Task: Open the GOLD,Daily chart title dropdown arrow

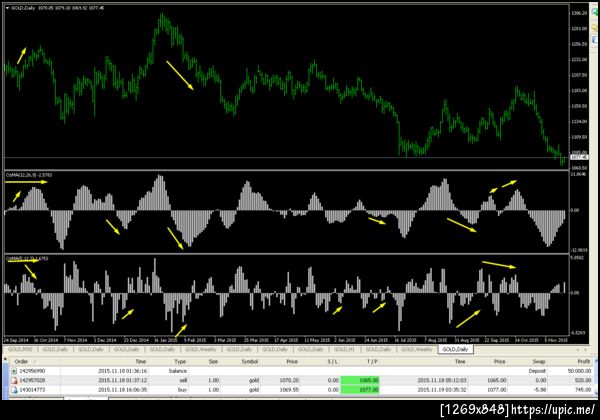Action: point(7,8)
